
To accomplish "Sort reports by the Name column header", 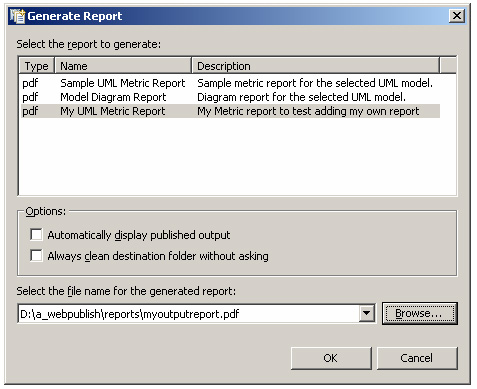I will pos(123,66).
